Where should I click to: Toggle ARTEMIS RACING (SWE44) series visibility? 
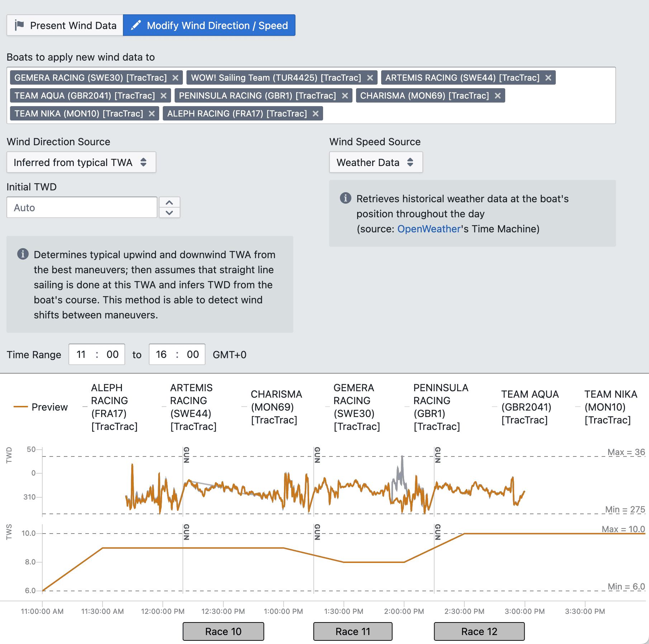point(191,407)
